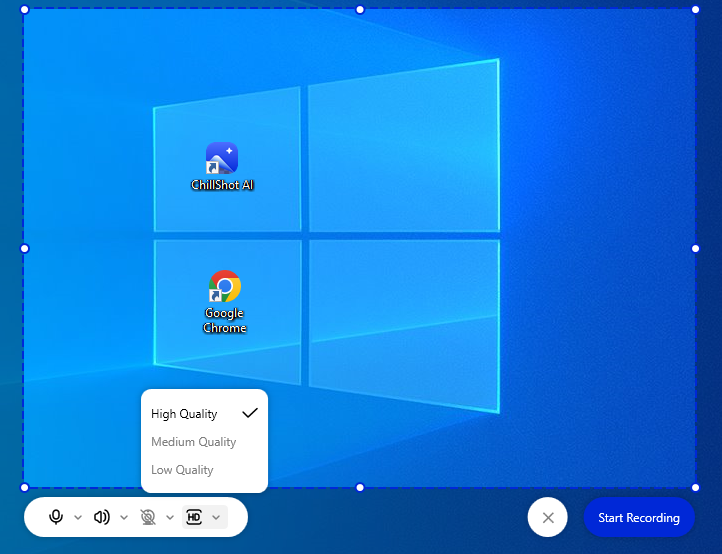Image resolution: width=722 pixels, height=554 pixels.
Task: Select Medium Quality option
Action: 204,442
